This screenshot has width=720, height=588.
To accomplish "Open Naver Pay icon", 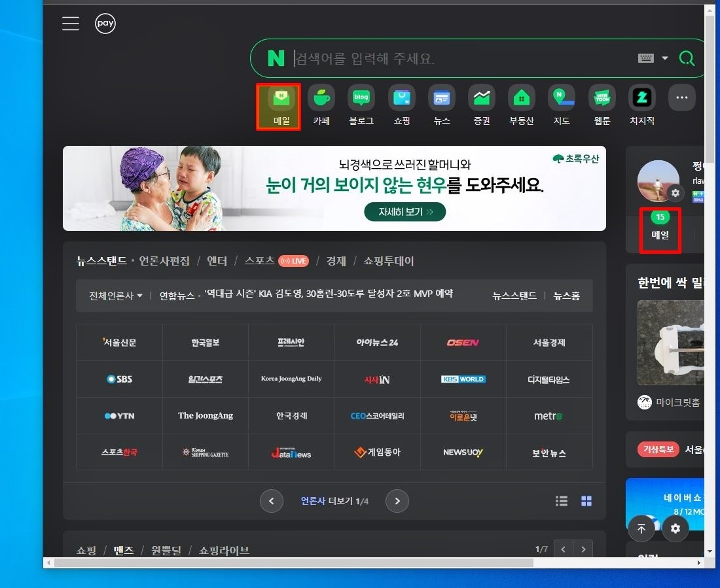I will pos(105,24).
